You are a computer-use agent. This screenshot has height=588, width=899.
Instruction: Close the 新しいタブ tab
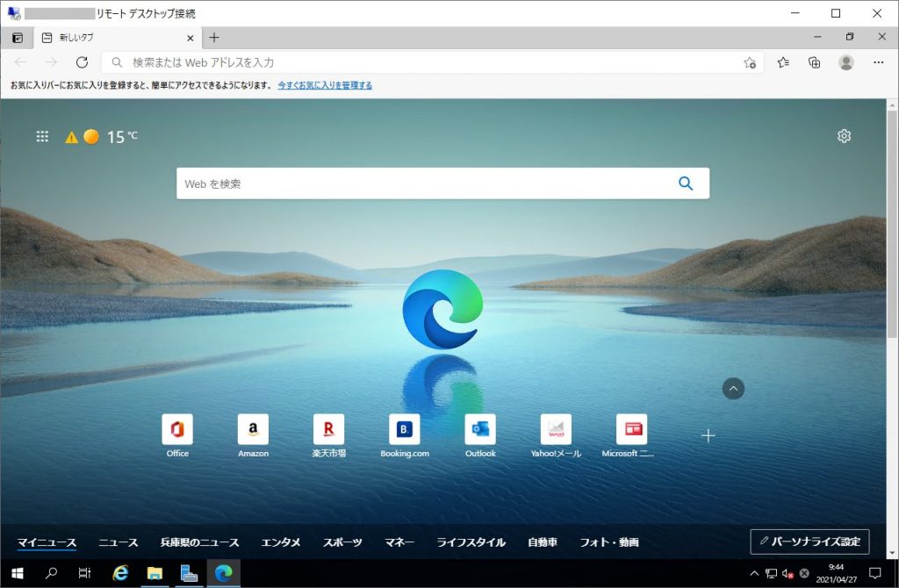pyautogui.click(x=191, y=39)
